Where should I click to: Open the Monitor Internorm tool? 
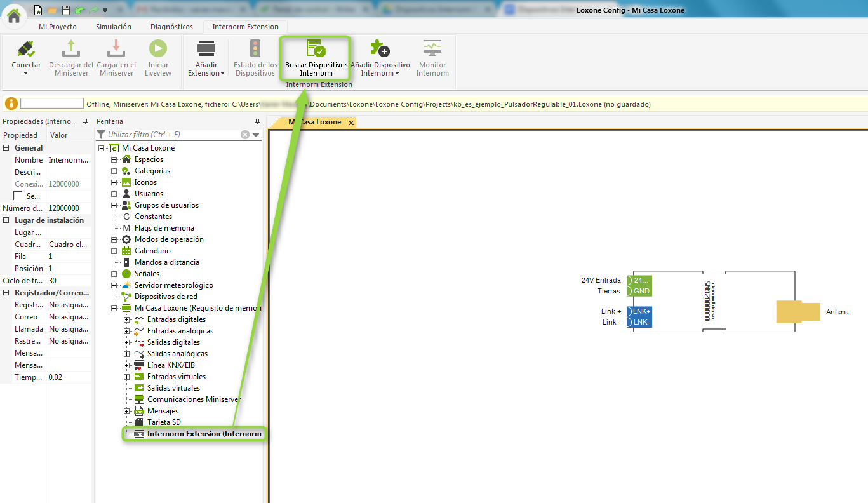pos(432,50)
